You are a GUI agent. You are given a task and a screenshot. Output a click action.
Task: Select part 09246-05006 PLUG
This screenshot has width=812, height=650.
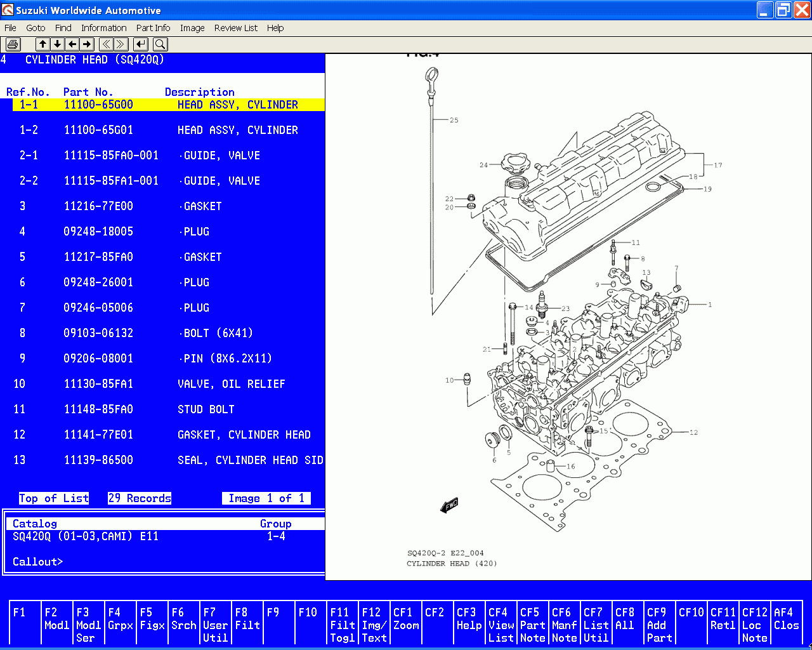pyautogui.click(x=169, y=308)
